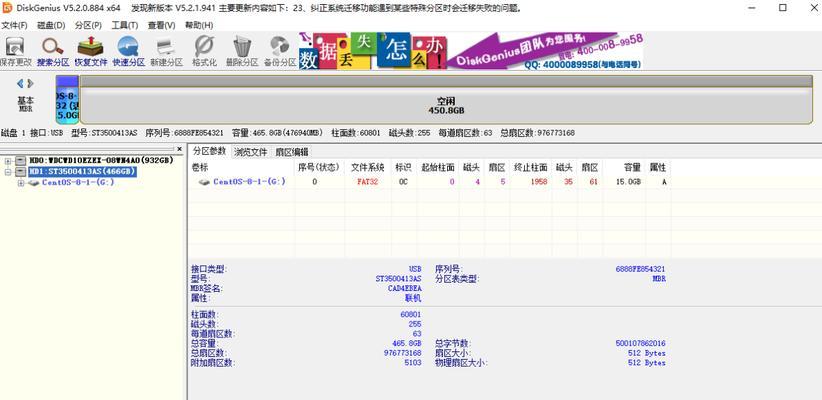Click the Serial/Status (序号(状态)) column header
Image resolution: width=822 pixels, height=400 pixels.
click(319, 168)
